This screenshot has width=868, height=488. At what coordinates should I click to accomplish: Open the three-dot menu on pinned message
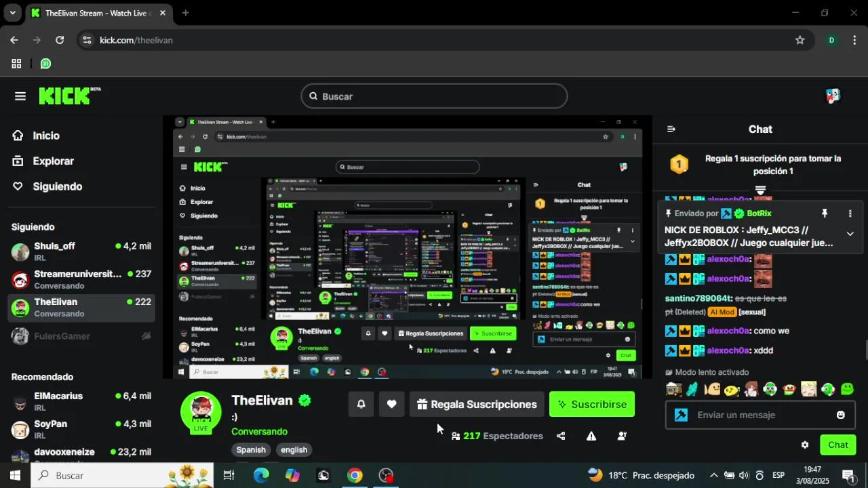850,213
